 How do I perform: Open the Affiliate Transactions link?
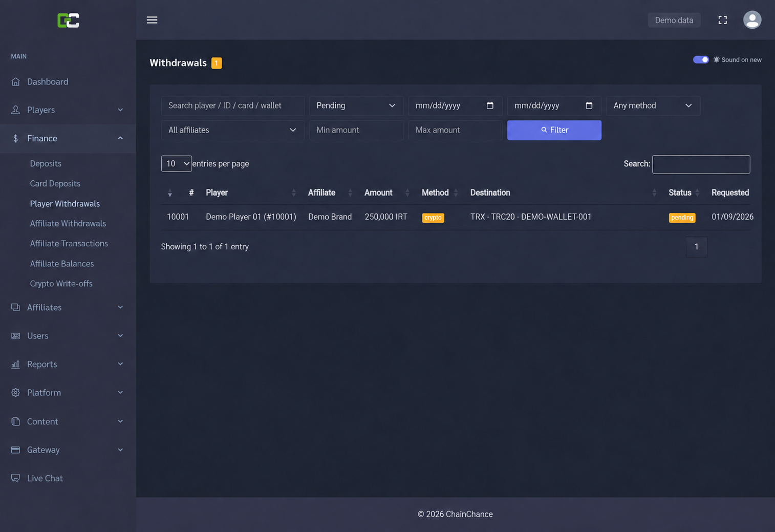coord(69,244)
